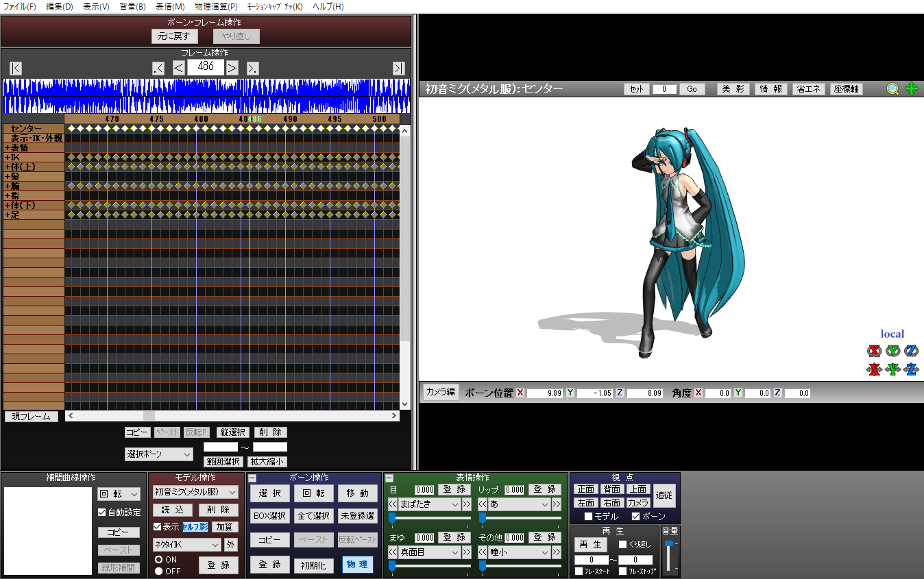Click << beside あ lip morph

point(483,504)
